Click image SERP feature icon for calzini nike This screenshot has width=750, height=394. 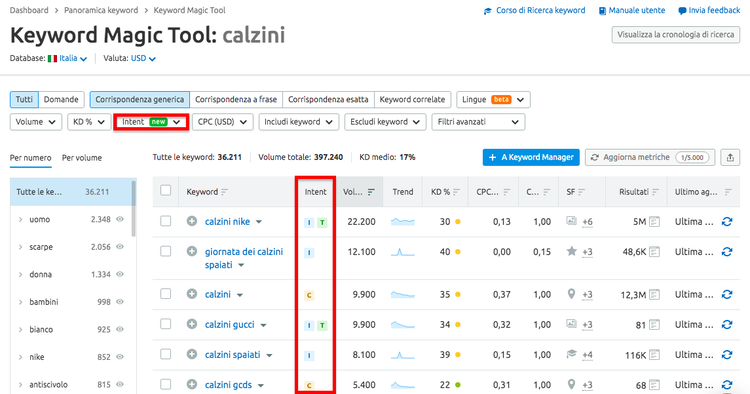571,221
